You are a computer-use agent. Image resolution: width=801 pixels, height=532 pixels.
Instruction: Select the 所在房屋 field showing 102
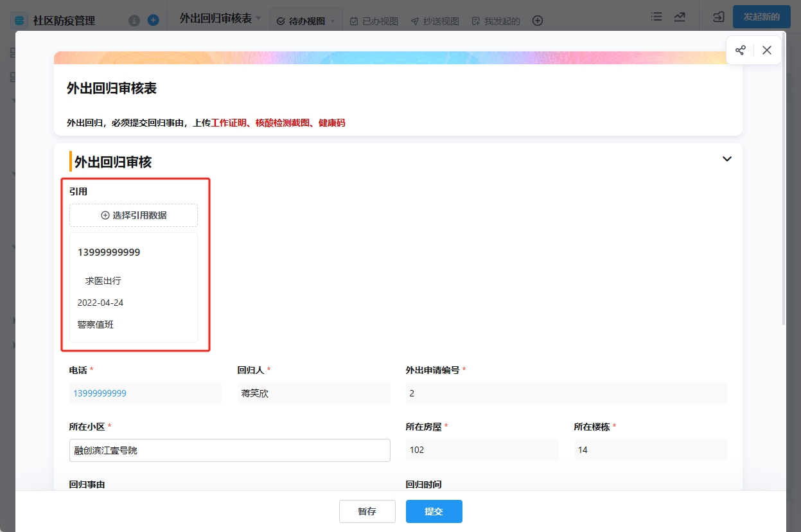point(481,450)
